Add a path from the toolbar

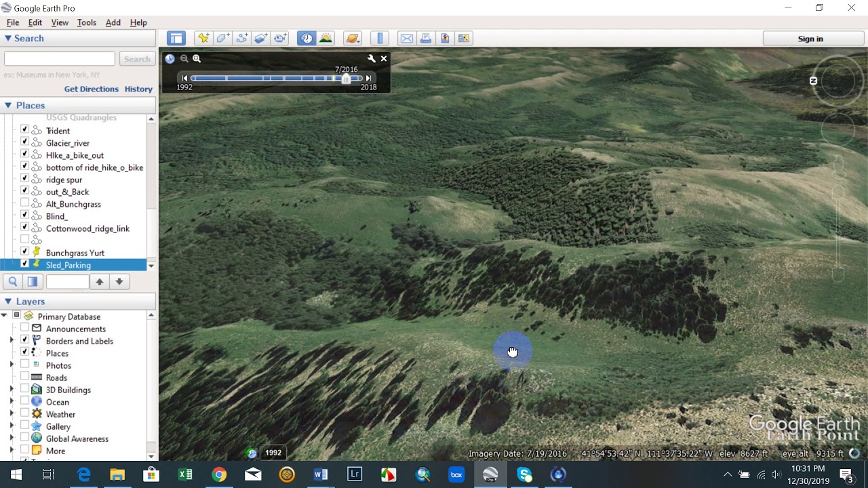click(x=242, y=39)
